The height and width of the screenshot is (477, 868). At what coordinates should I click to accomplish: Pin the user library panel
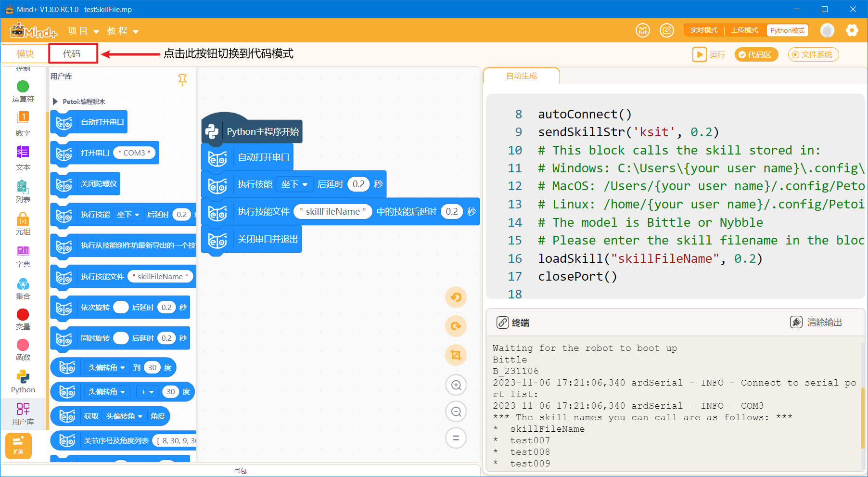click(182, 79)
